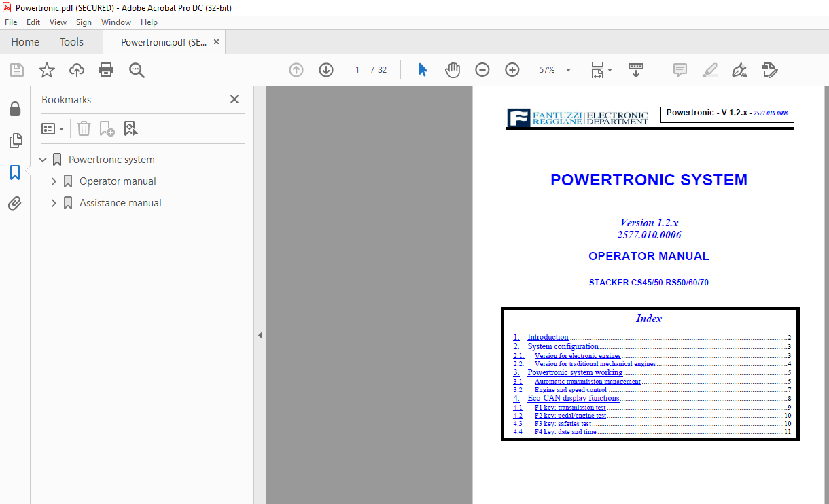Open the page thumbnails panel
The height and width of the screenshot is (504, 829).
[15, 141]
